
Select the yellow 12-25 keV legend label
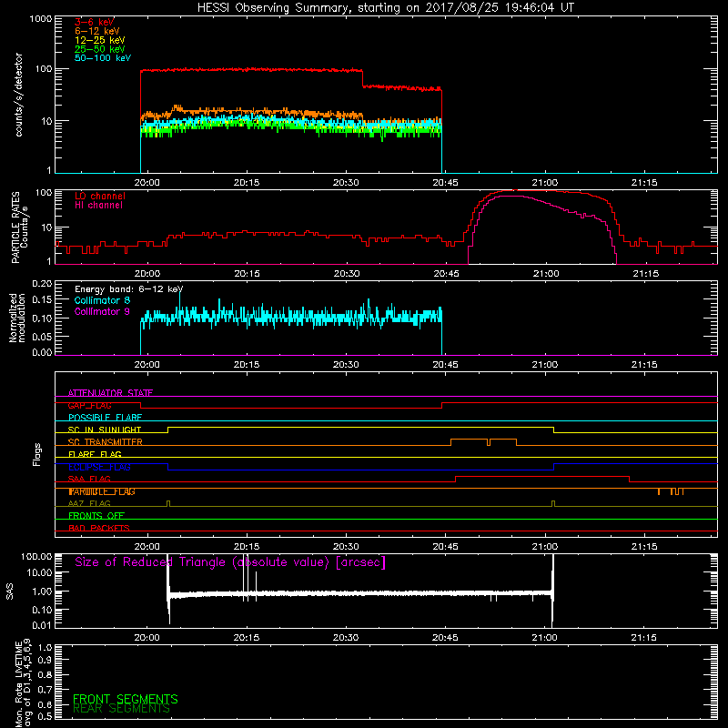pyautogui.click(x=100, y=40)
